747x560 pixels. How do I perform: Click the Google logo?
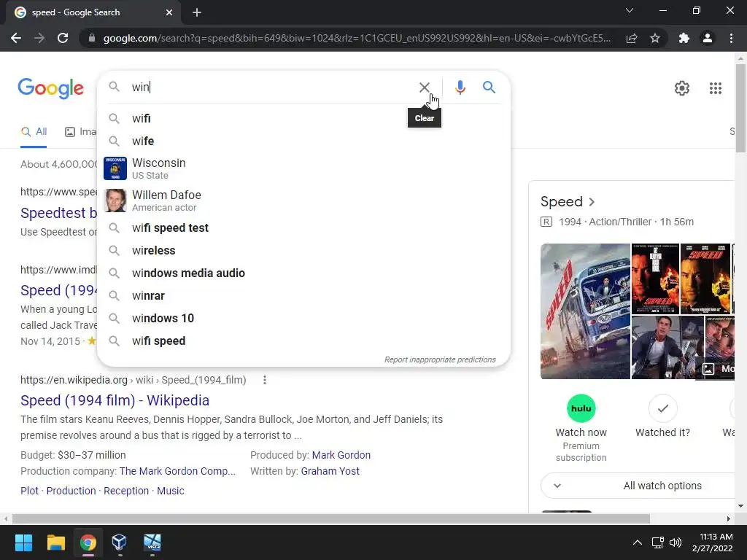point(50,88)
